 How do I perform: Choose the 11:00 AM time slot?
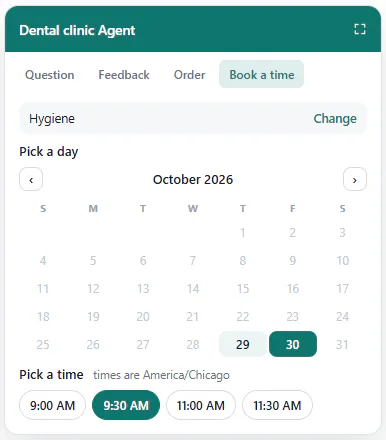click(201, 405)
